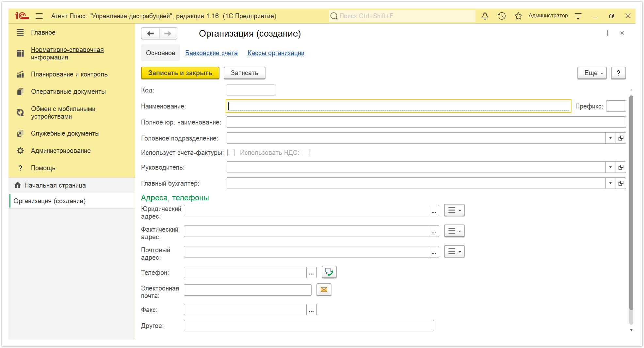The height and width of the screenshot is (348, 644).
Task: Open the favorites star icon
Action: coord(518,16)
